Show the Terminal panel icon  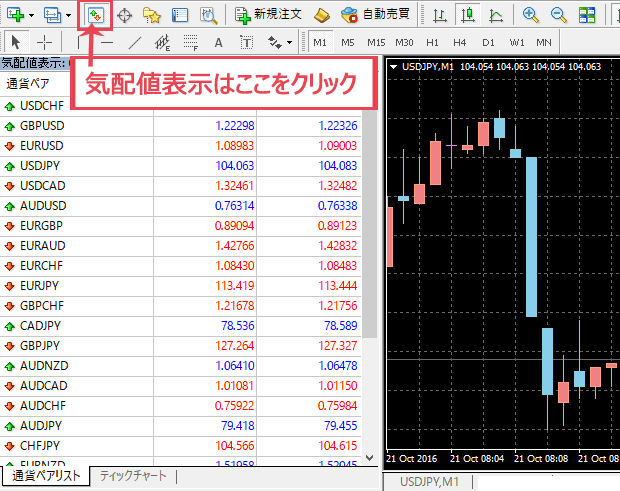[x=180, y=15]
